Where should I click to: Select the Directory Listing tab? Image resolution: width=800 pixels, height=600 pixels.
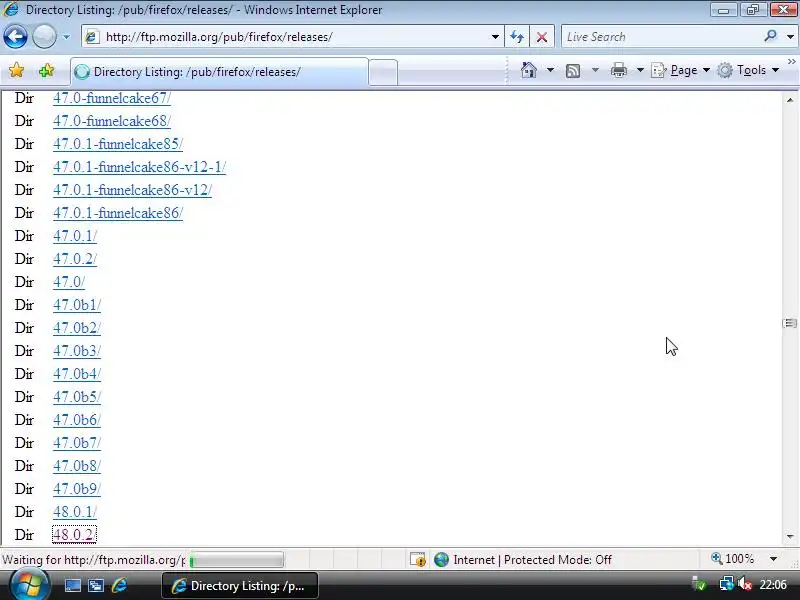click(x=219, y=72)
